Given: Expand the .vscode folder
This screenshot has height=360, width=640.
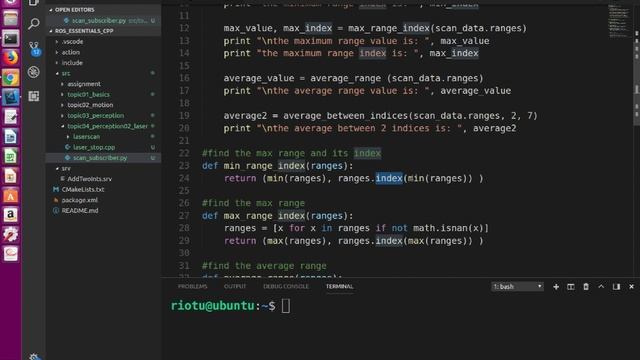Looking at the screenshot, I should coord(72,42).
